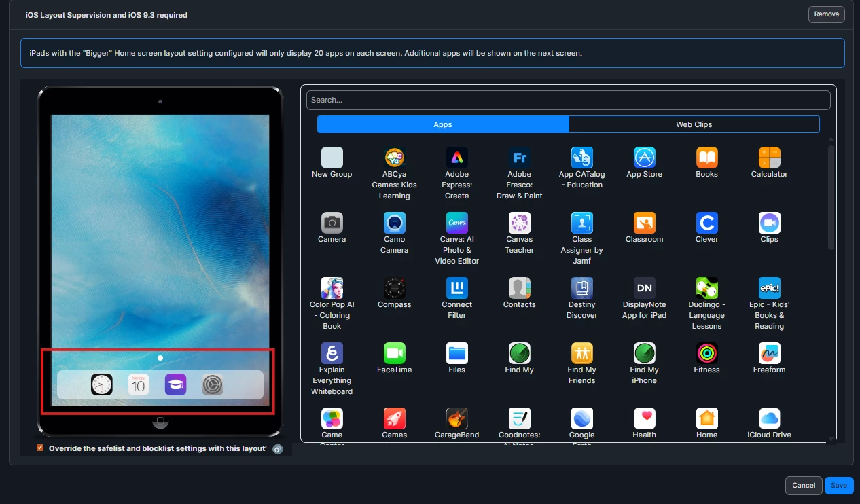
Task: Select the Books app icon
Action: pos(706,158)
